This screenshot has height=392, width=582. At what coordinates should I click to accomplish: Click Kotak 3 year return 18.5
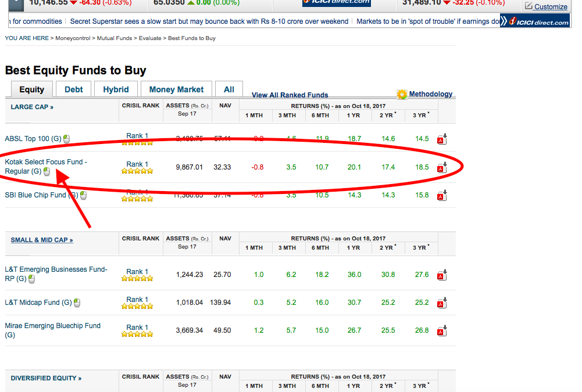(422, 167)
